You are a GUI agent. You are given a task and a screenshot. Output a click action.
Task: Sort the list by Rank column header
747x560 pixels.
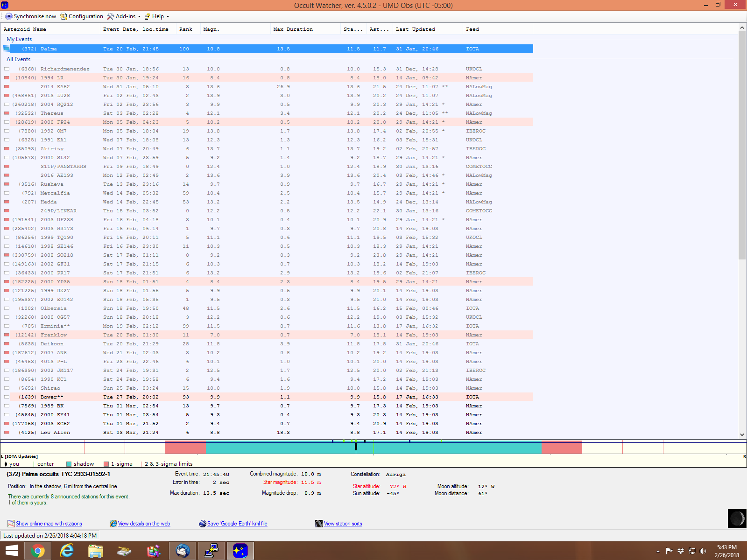click(186, 29)
